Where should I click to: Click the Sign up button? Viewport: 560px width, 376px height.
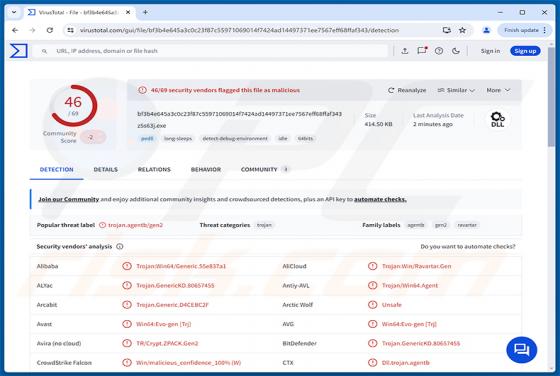point(525,51)
